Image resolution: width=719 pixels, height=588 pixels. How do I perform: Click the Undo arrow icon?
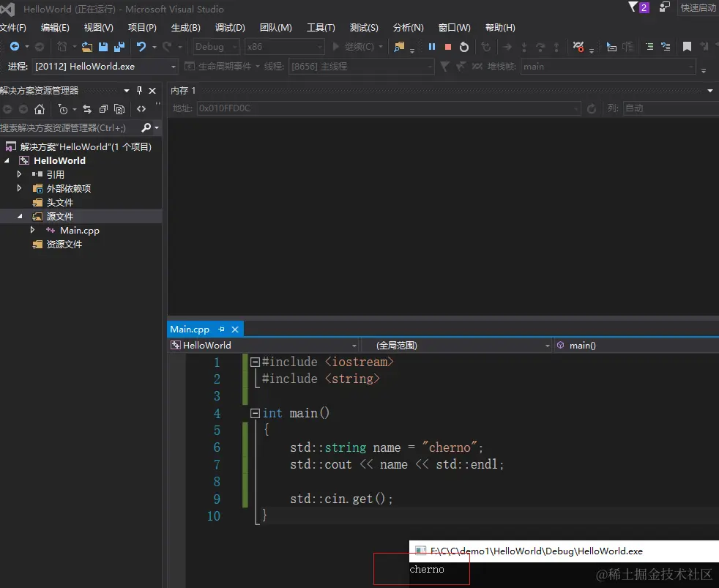coord(141,47)
